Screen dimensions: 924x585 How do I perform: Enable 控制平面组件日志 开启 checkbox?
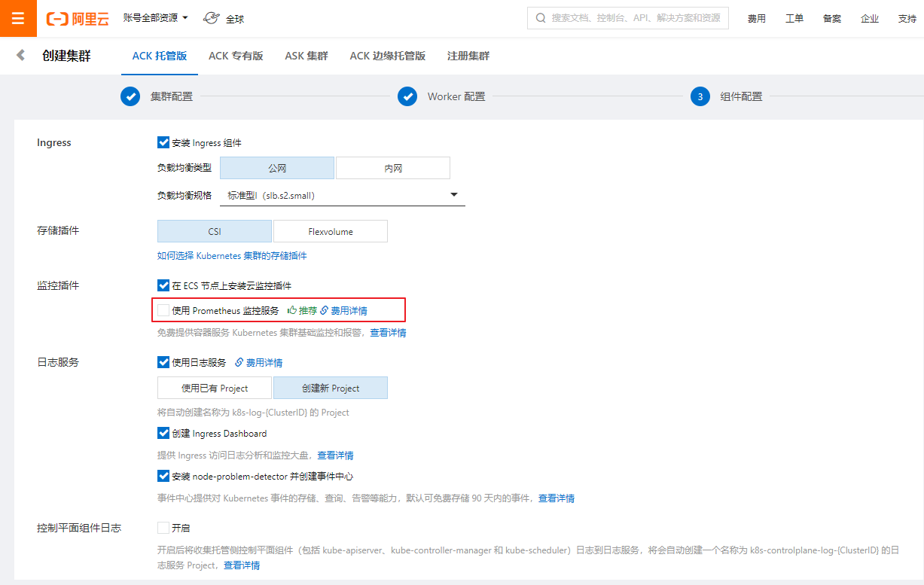(163, 528)
